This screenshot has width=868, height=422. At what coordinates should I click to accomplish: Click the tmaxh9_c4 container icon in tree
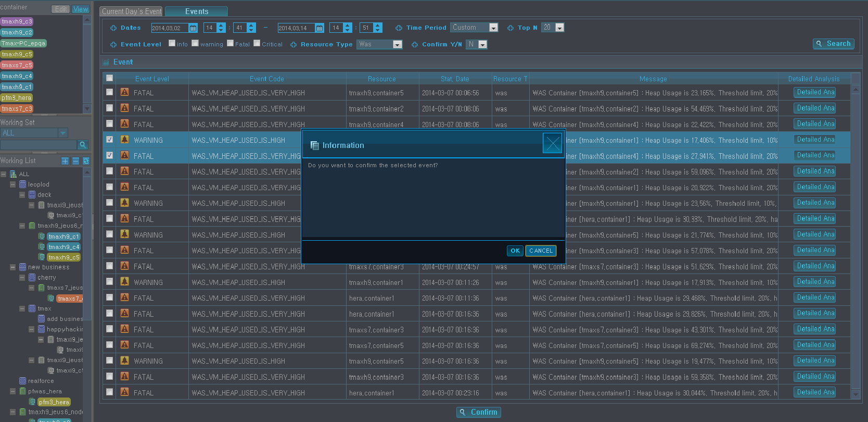pyautogui.click(x=42, y=247)
